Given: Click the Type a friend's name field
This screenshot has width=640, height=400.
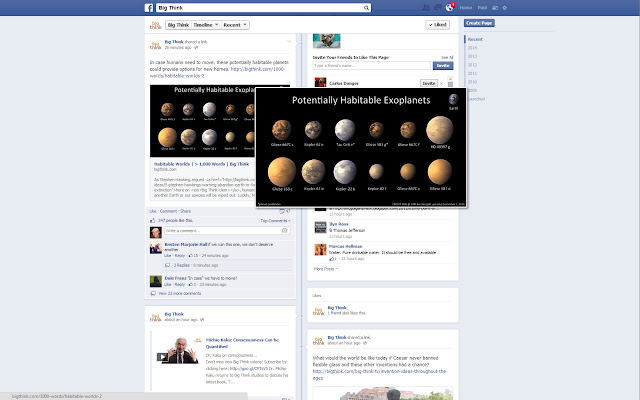Looking at the screenshot, I should pyautogui.click(x=371, y=66).
